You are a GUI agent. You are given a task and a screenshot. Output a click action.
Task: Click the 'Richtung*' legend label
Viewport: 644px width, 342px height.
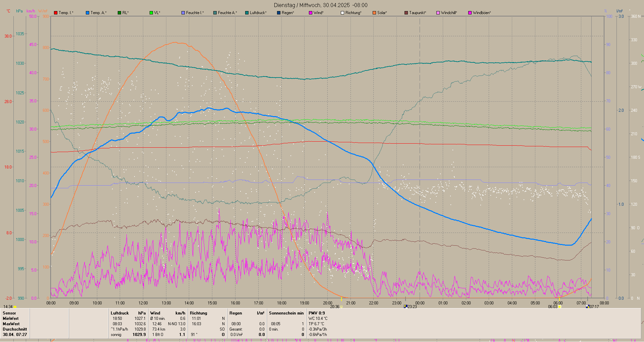(x=354, y=13)
